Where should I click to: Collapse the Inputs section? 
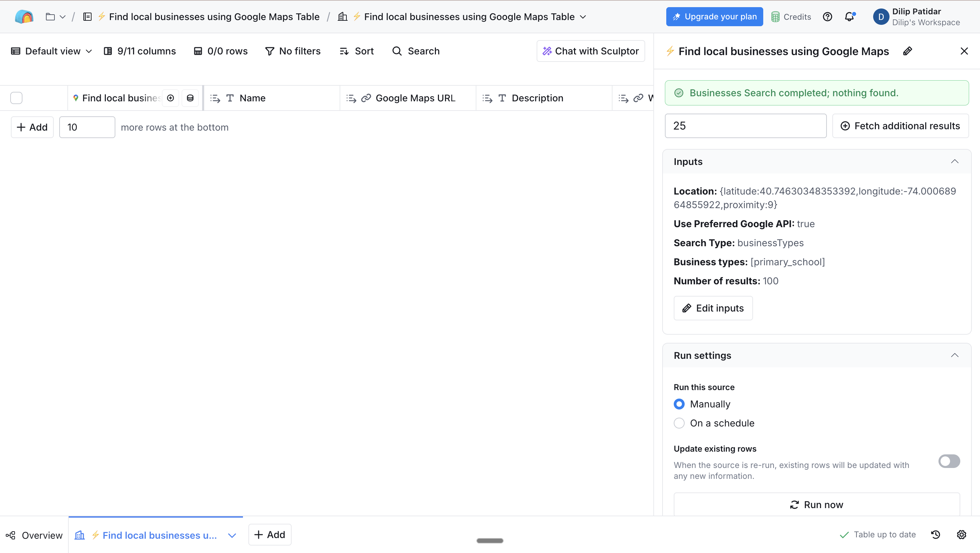[954, 162]
